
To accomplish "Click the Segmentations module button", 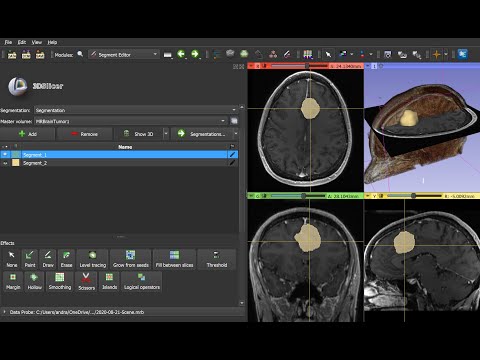I will 202,134.
